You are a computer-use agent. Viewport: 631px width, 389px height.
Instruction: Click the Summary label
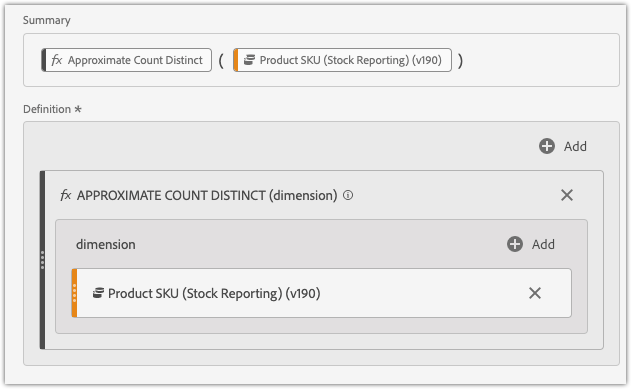pos(47,20)
